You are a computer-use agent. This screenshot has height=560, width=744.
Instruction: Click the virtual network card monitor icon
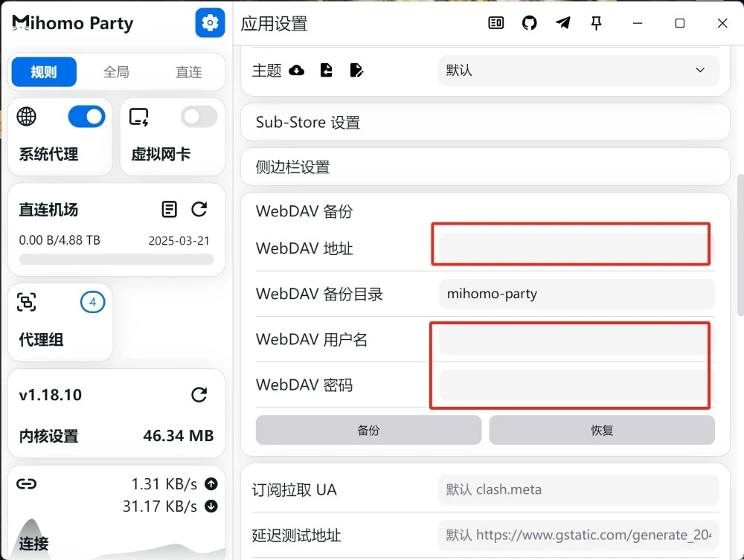(139, 117)
